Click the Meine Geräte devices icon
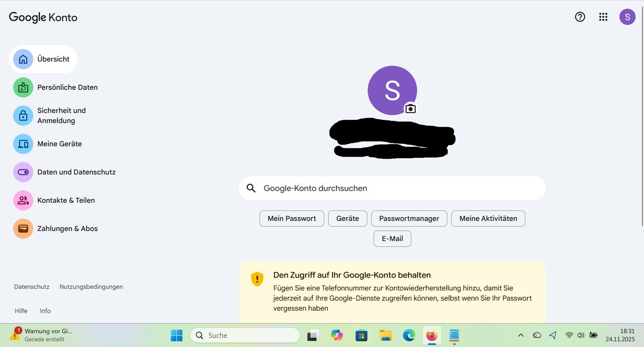 23,144
